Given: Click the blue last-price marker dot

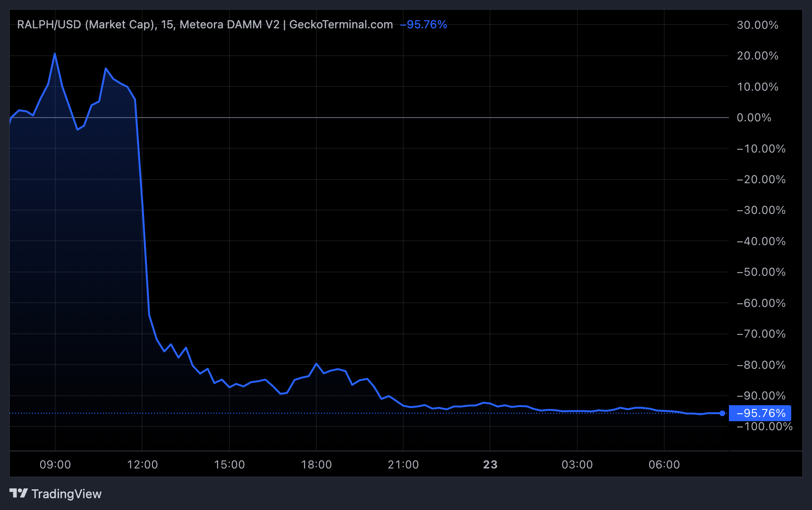Looking at the screenshot, I should pos(723,413).
